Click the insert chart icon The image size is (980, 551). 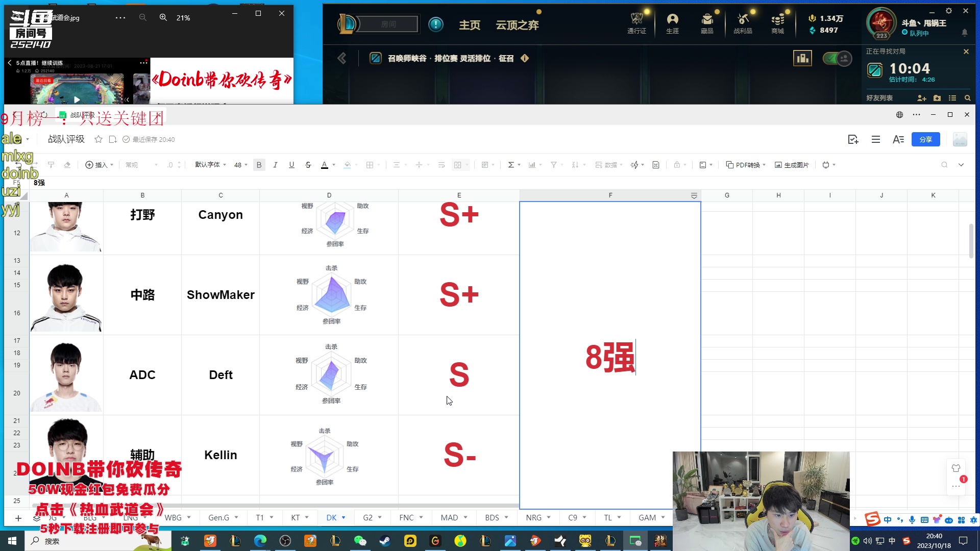coord(532,165)
